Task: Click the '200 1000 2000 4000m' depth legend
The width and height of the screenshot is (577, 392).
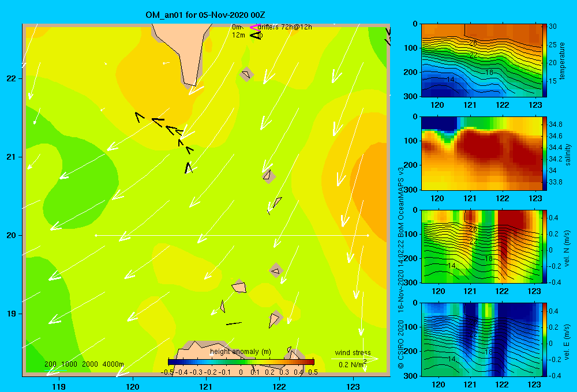Action: [x=84, y=364]
